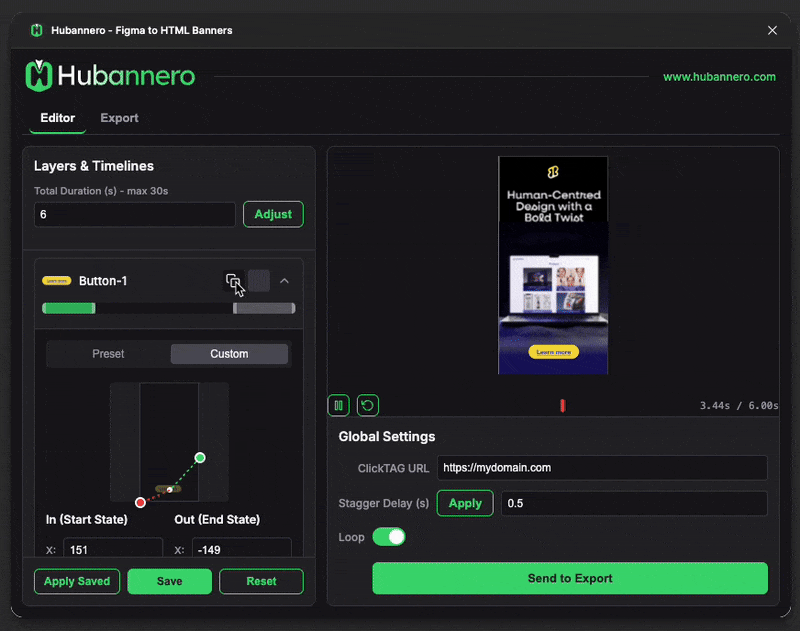
Task: Click the red playhead marker on preview timeline
Action: 562,406
